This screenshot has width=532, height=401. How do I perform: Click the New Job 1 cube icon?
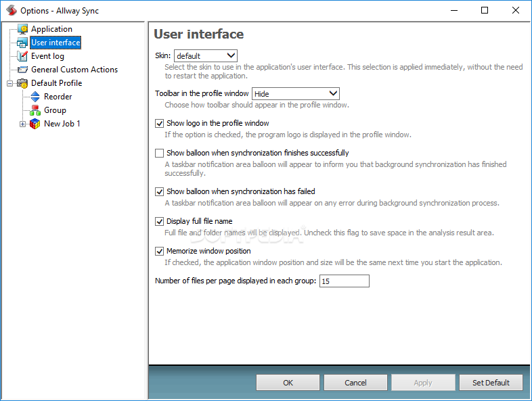[35, 124]
